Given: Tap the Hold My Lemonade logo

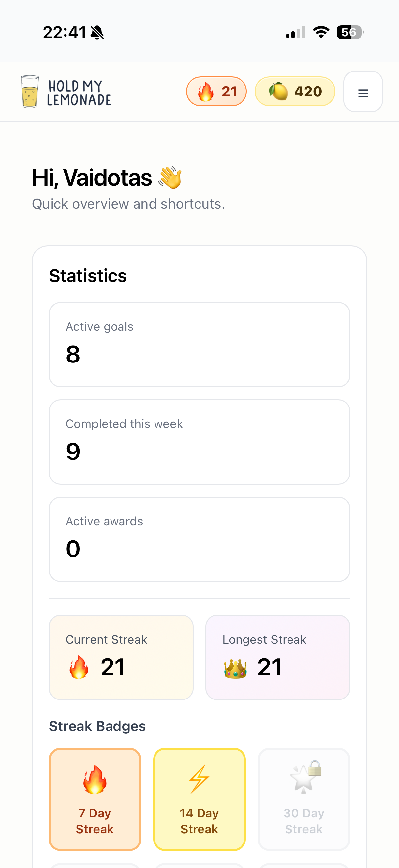Looking at the screenshot, I should 66,92.
